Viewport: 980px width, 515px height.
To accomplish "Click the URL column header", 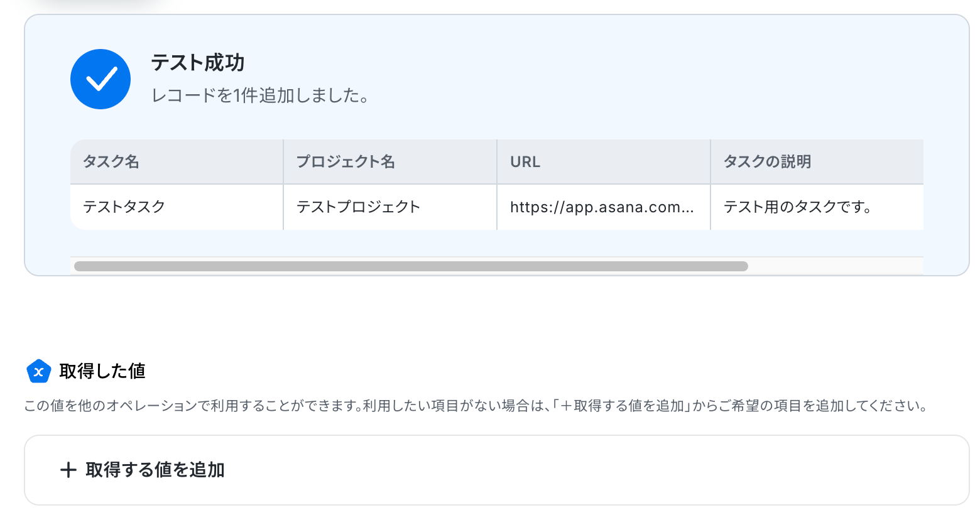I will coord(604,161).
